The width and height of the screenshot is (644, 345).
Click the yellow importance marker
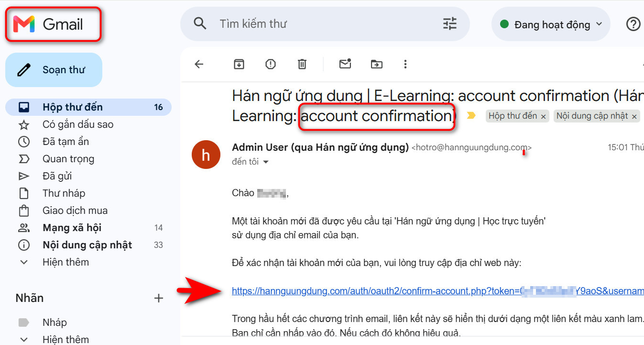coord(471,116)
